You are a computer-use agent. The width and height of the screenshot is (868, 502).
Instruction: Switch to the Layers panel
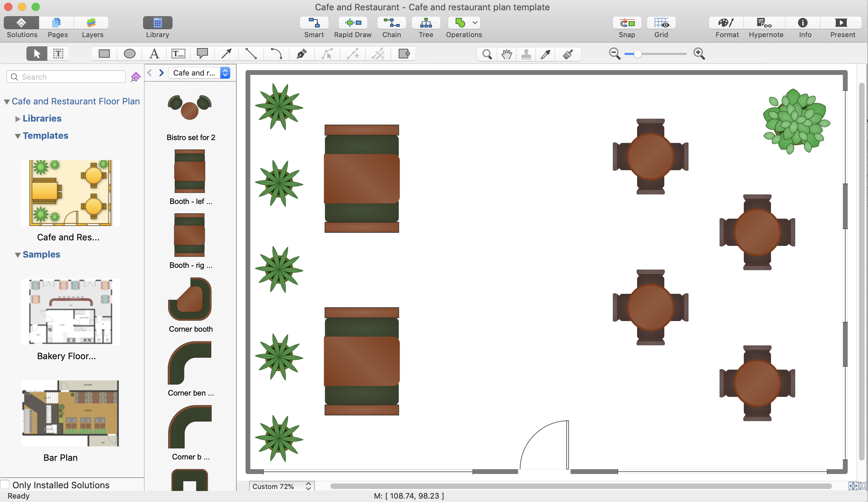92,23
